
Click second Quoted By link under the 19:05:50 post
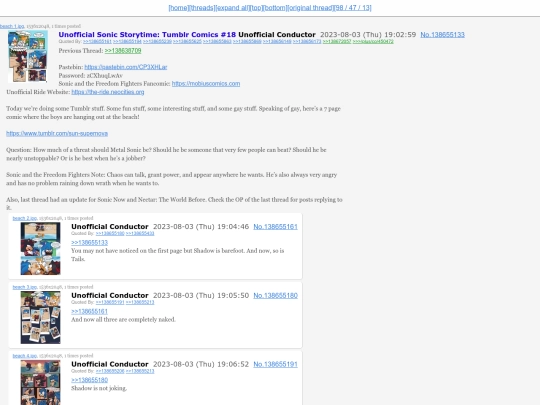tap(140, 302)
